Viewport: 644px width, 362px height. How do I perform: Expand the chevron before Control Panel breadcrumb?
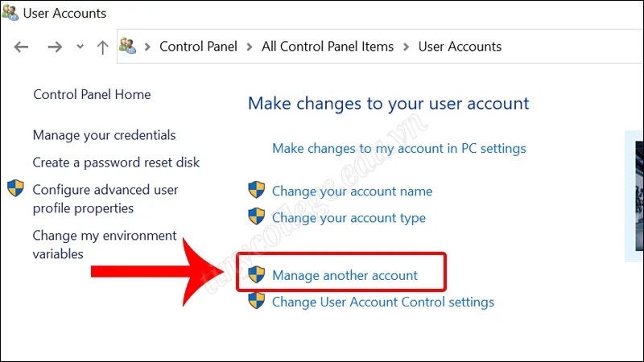click(147, 47)
